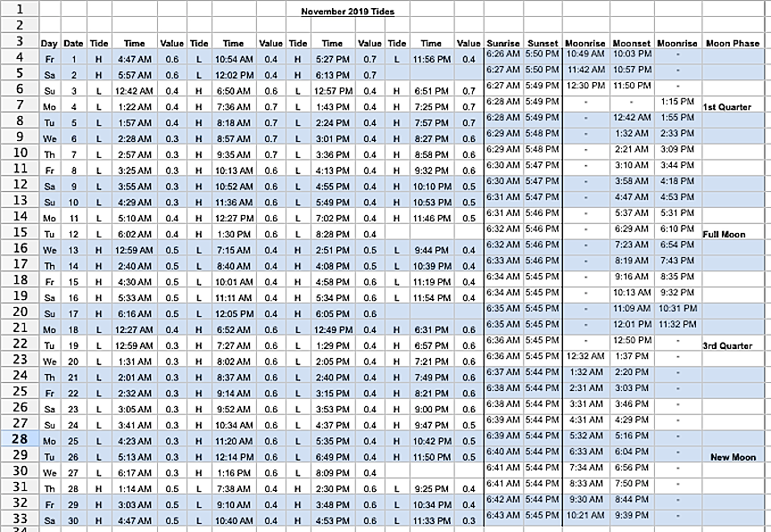
Task: Select row header 28
Action: [x=18, y=440]
